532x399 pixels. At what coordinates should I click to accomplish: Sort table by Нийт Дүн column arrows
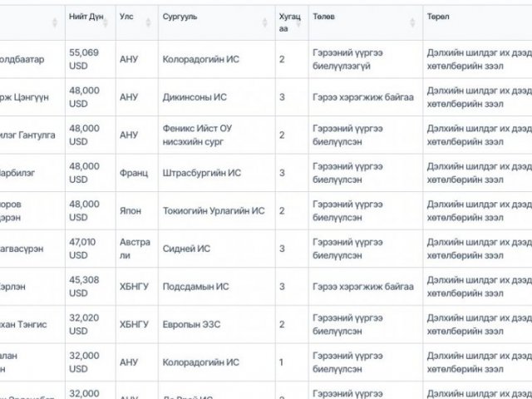[x=106, y=22]
